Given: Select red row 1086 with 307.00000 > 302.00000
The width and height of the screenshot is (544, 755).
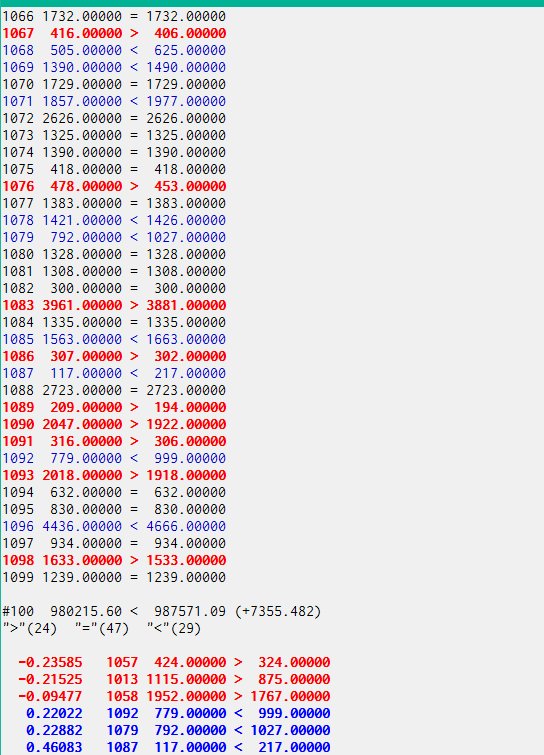Looking at the screenshot, I should [x=114, y=356].
